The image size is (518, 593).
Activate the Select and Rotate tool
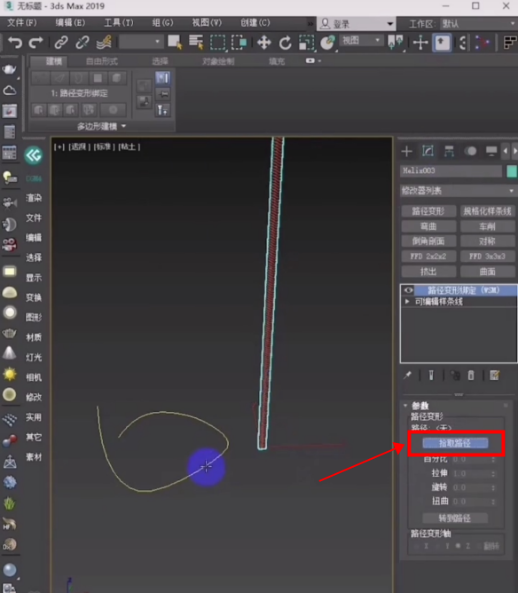pos(285,42)
